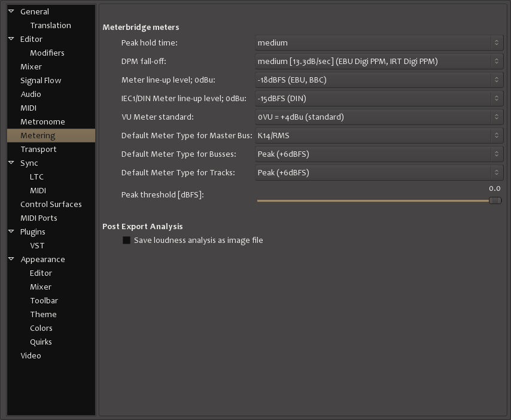
Task: Click the Peak threshold slider handle
Action: point(495,200)
